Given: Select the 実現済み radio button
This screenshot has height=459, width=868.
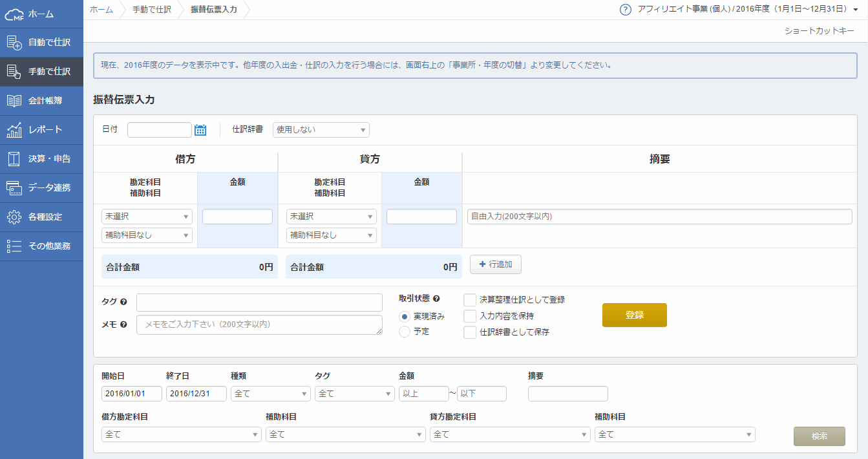Looking at the screenshot, I should (405, 316).
